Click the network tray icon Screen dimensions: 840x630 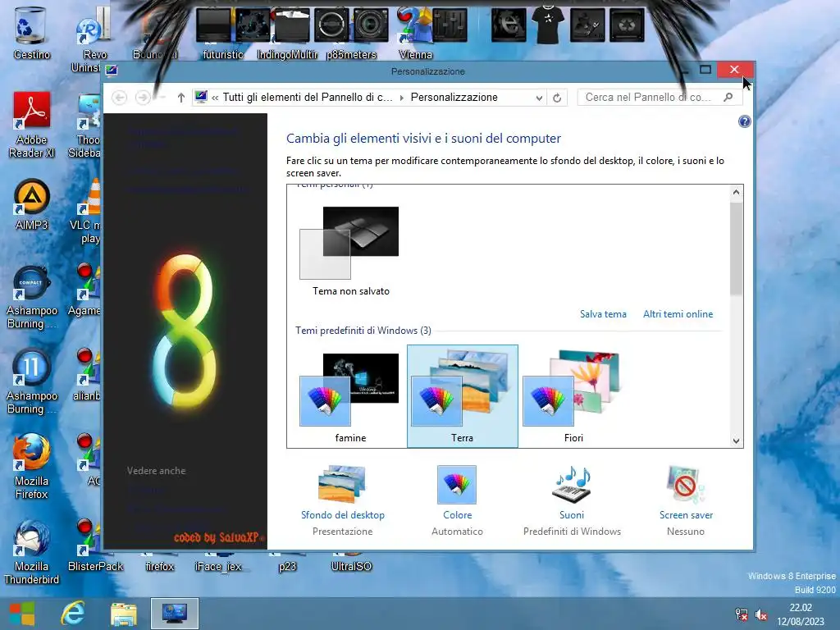click(742, 614)
